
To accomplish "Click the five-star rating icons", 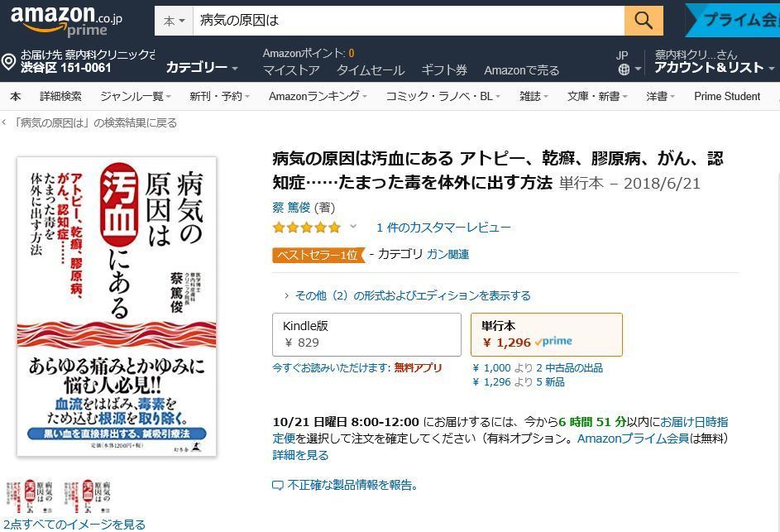I will [306, 228].
